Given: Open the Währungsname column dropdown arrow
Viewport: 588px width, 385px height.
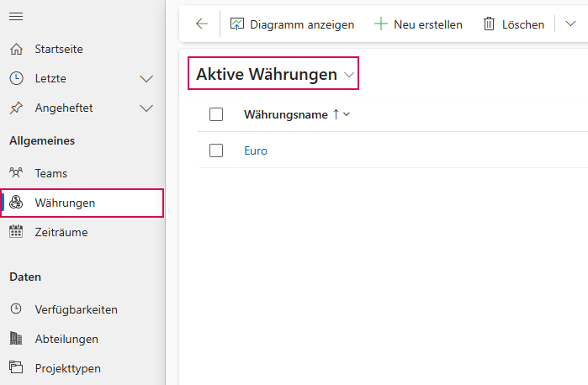Looking at the screenshot, I should pyautogui.click(x=347, y=114).
